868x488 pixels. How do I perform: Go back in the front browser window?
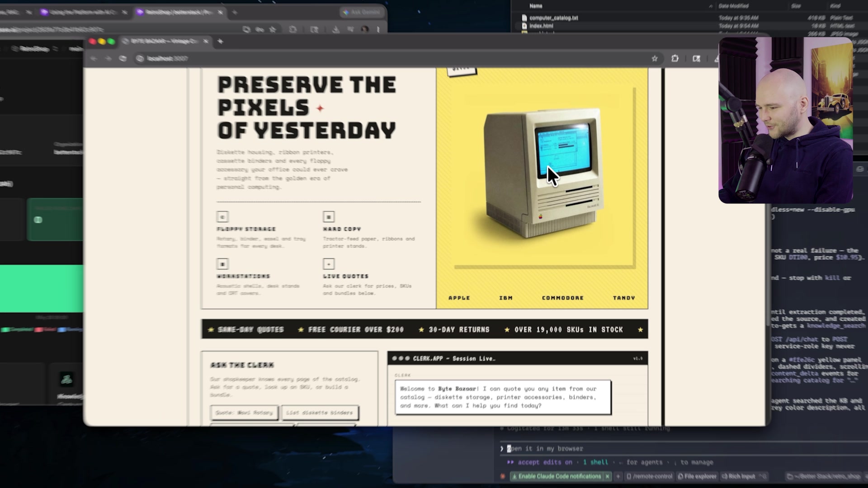coord(94,58)
